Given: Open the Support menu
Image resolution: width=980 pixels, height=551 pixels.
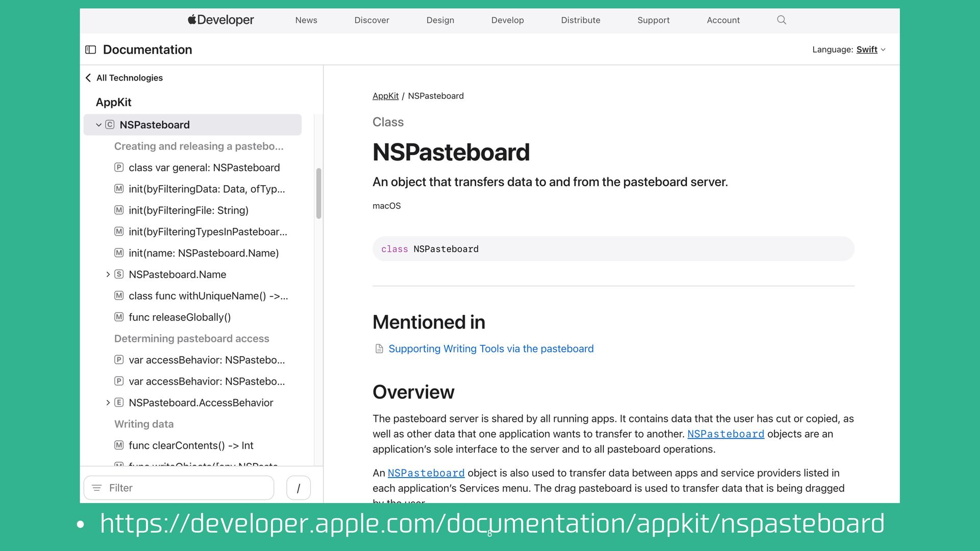Looking at the screenshot, I should tap(653, 20).
